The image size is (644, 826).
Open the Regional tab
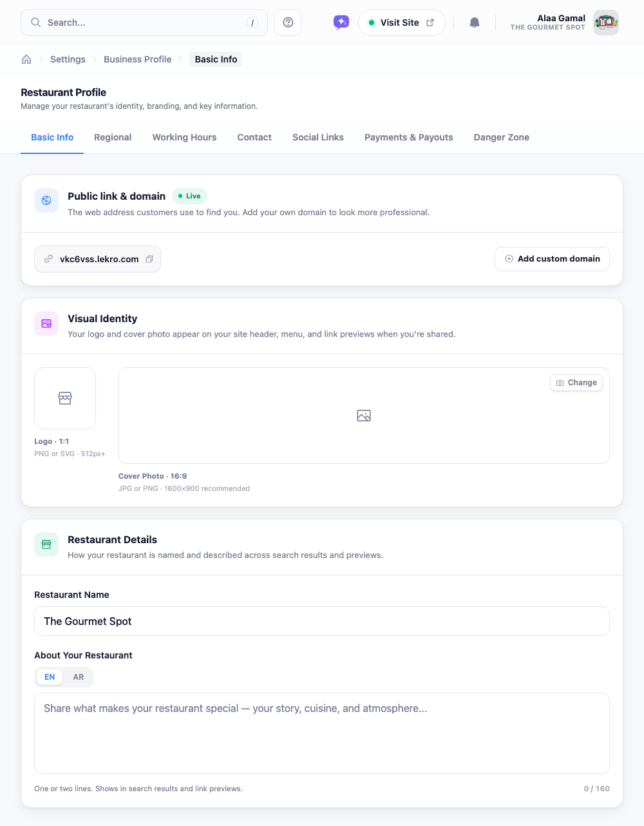pos(113,137)
